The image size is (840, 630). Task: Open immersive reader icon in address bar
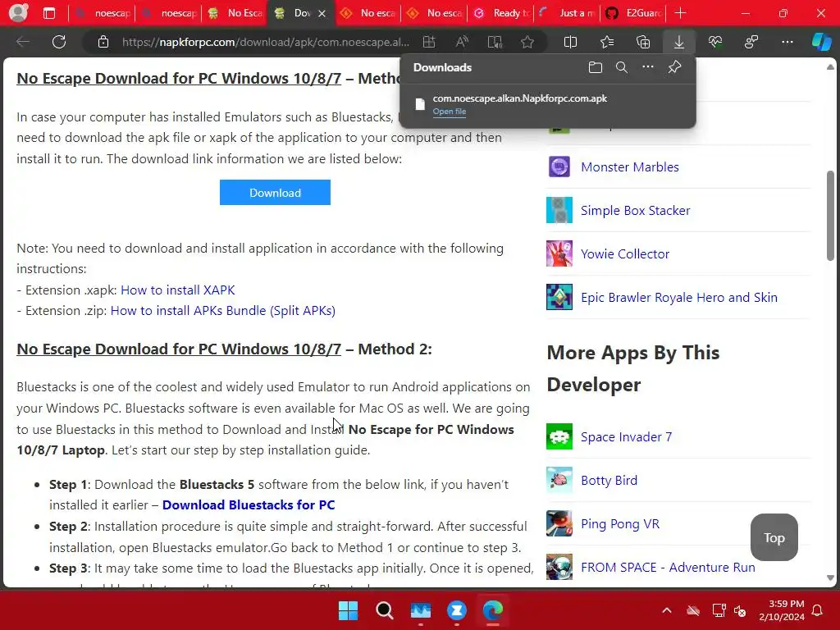(x=495, y=42)
